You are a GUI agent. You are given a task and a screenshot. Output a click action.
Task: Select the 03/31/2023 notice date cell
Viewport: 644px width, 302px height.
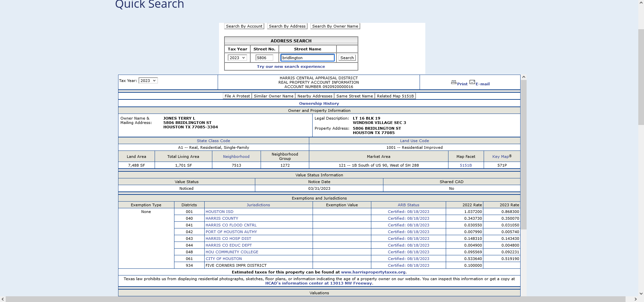[x=319, y=188]
